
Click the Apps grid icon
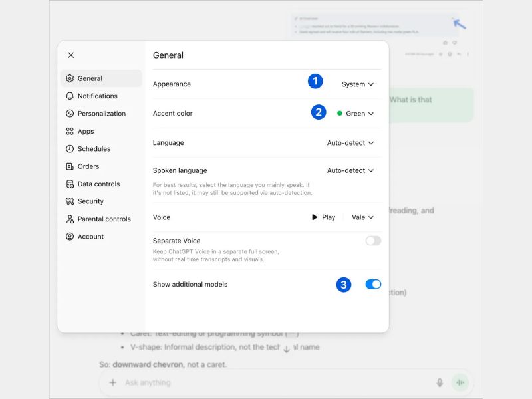pyautogui.click(x=70, y=132)
